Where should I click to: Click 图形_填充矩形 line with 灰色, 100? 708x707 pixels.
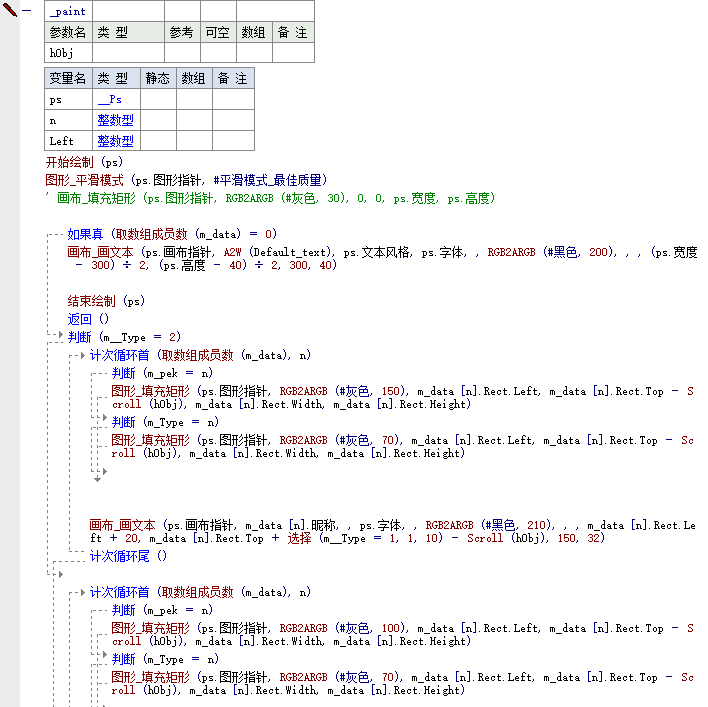(x=402, y=635)
